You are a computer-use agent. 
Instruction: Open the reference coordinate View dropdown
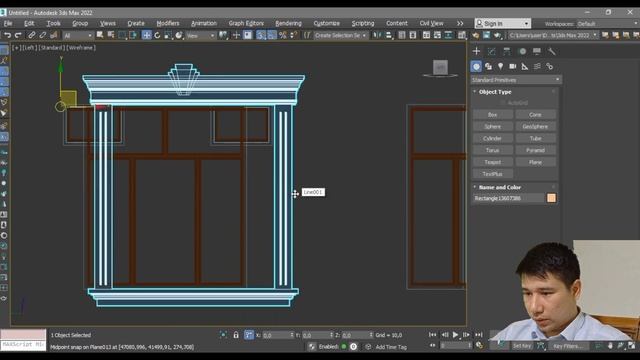click(x=200, y=36)
